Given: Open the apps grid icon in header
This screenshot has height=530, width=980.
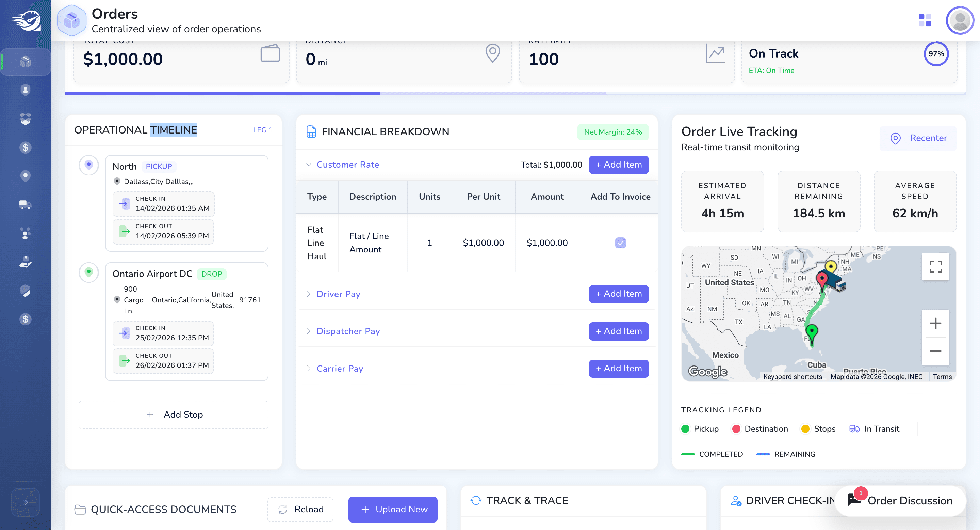Looking at the screenshot, I should 925,20.
